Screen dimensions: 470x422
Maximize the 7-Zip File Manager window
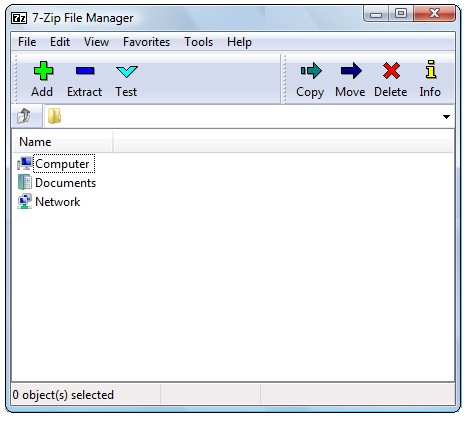[x=401, y=14]
